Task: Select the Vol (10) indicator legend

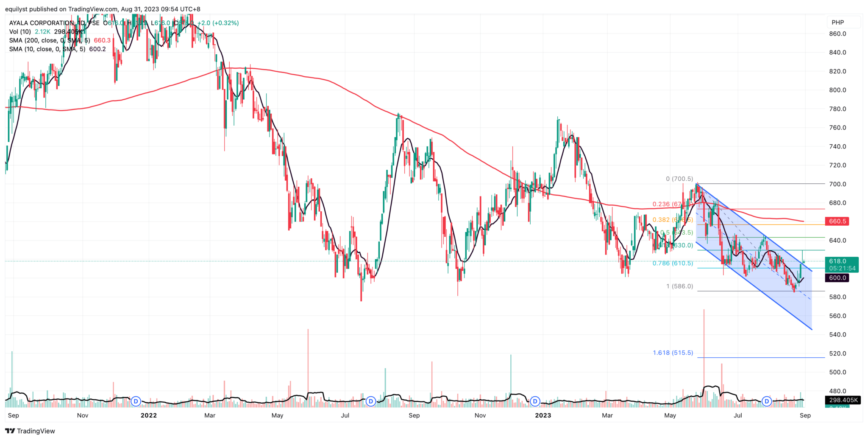Action: pos(20,32)
